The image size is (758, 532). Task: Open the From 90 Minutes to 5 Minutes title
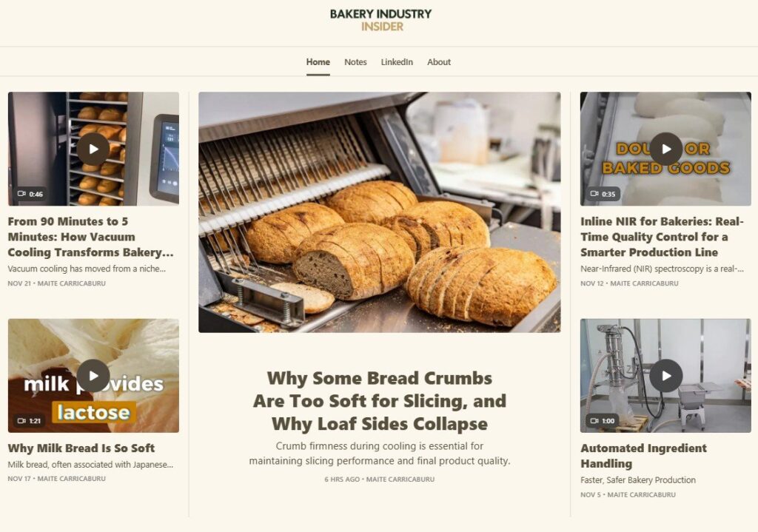90,237
